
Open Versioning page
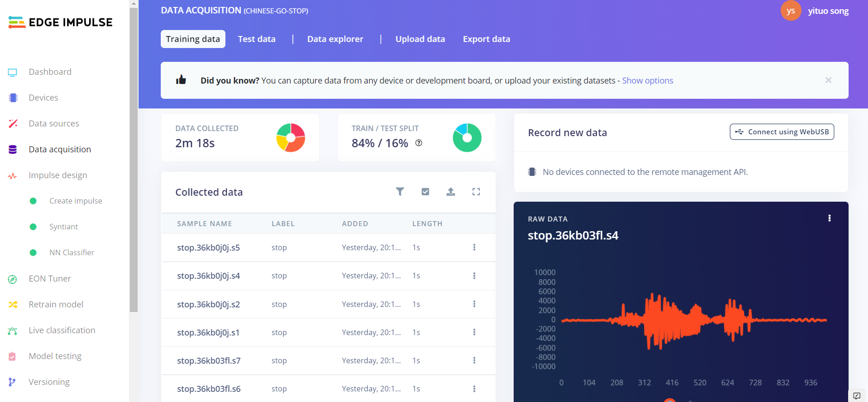pos(49,382)
